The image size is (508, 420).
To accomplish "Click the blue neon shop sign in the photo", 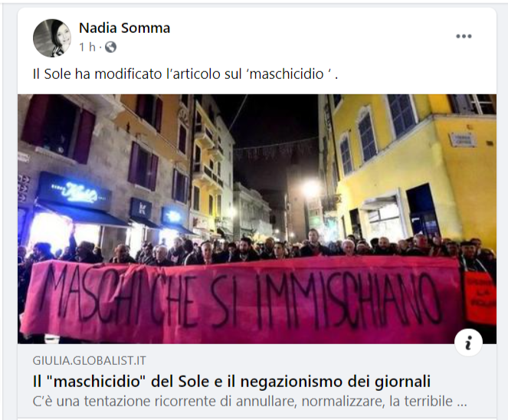I will point(75,192).
